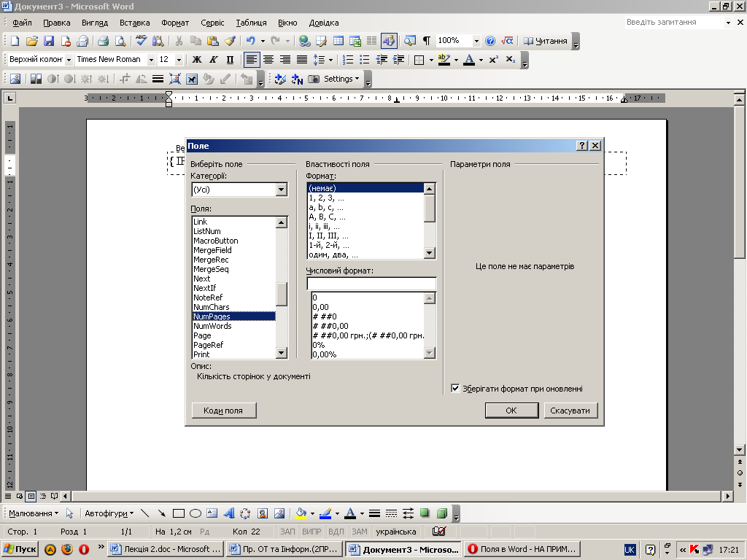The width and height of the screenshot is (747, 560).
Task: Expand the Settings dropdown
Action: tap(341, 79)
